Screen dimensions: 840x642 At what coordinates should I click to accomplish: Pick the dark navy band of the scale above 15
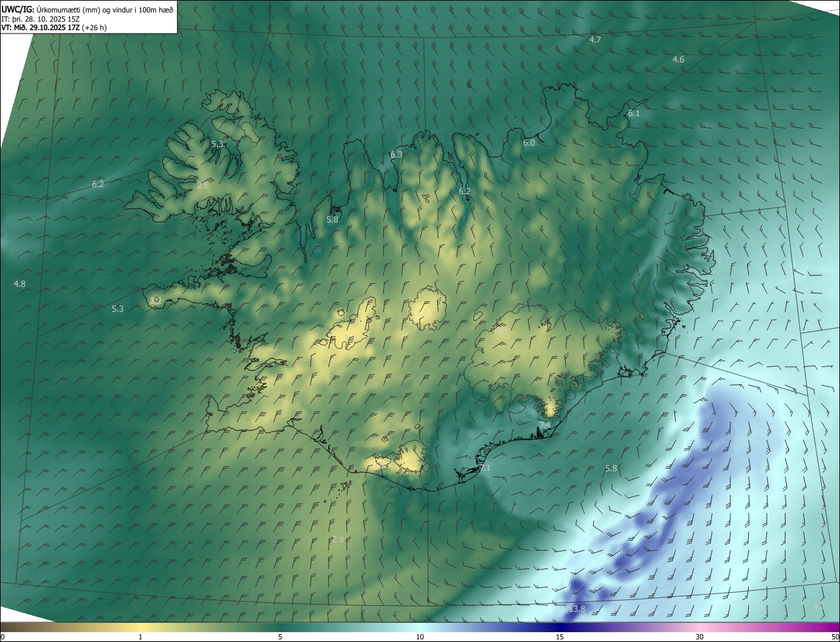(x=560, y=627)
